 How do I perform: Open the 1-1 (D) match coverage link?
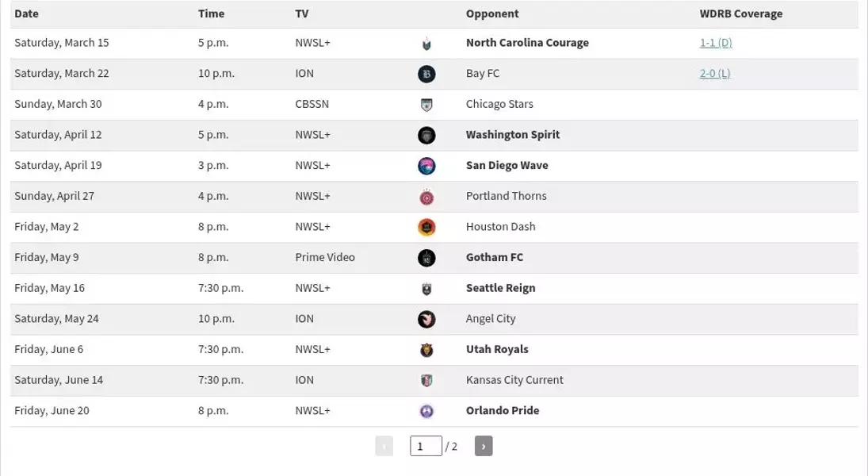[x=716, y=43]
